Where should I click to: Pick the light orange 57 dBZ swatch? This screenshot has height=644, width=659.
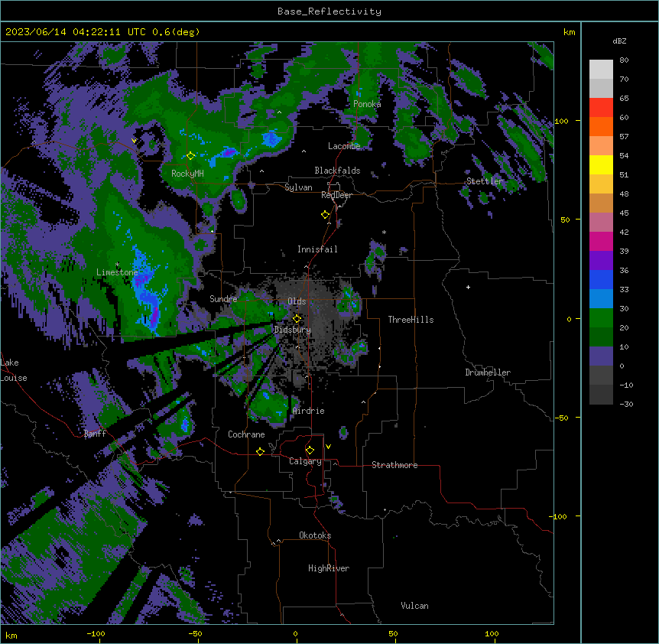pos(601,146)
